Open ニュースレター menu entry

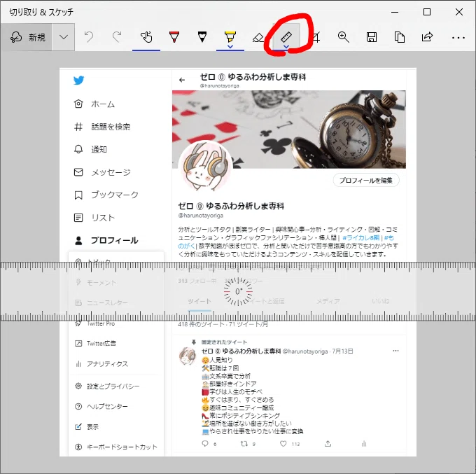(x=101, y=302)
